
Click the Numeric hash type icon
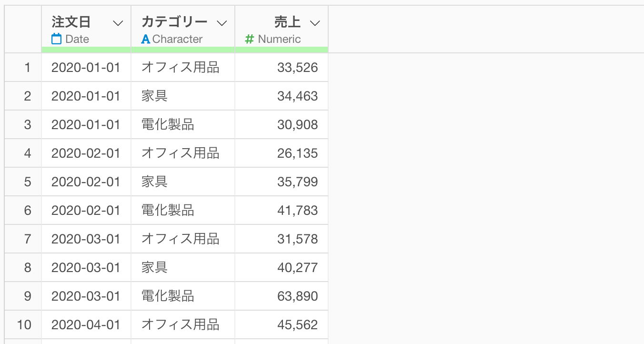tap(249, 39)
